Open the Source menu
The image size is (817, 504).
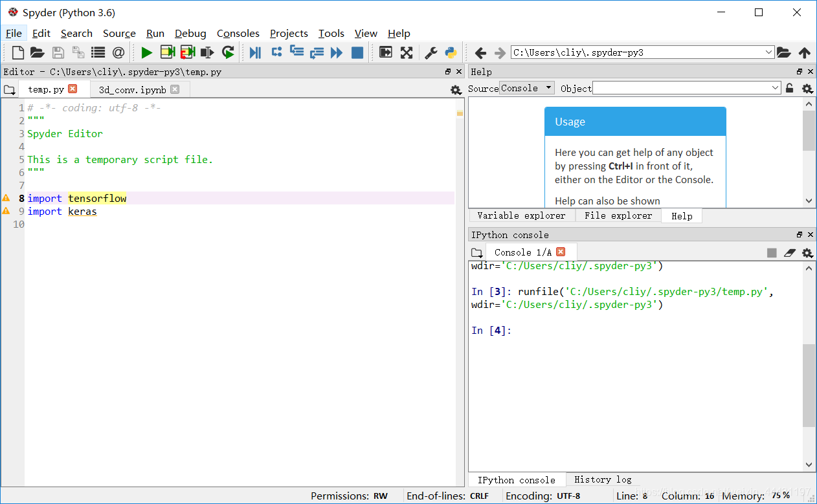[x=119, y=33]
